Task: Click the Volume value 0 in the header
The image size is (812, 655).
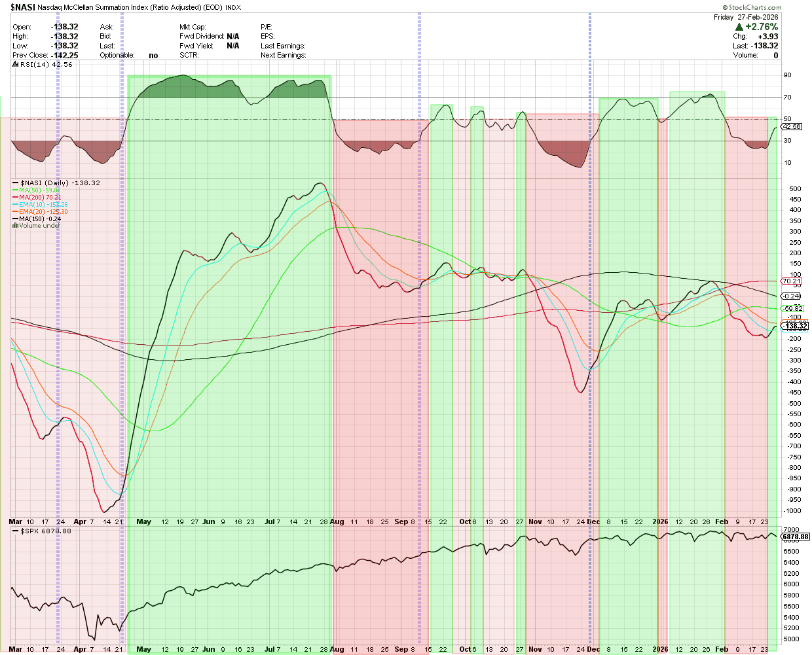Action: [776, 56]
